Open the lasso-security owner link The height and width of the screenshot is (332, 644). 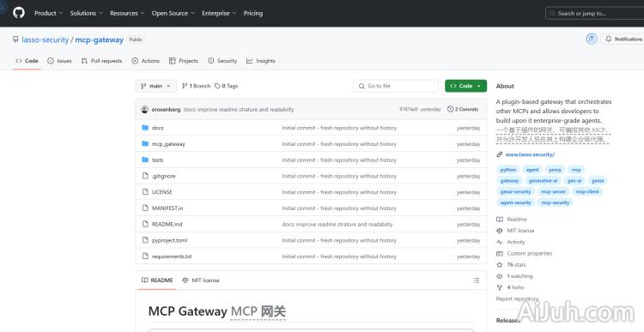(46, 39)
